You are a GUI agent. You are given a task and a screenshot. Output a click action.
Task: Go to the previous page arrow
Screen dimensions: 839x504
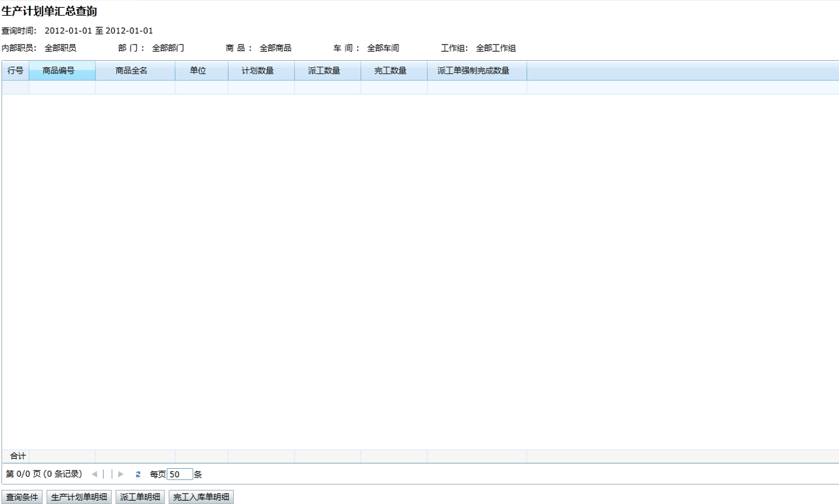pyautogui.click(x=95, y=474)
